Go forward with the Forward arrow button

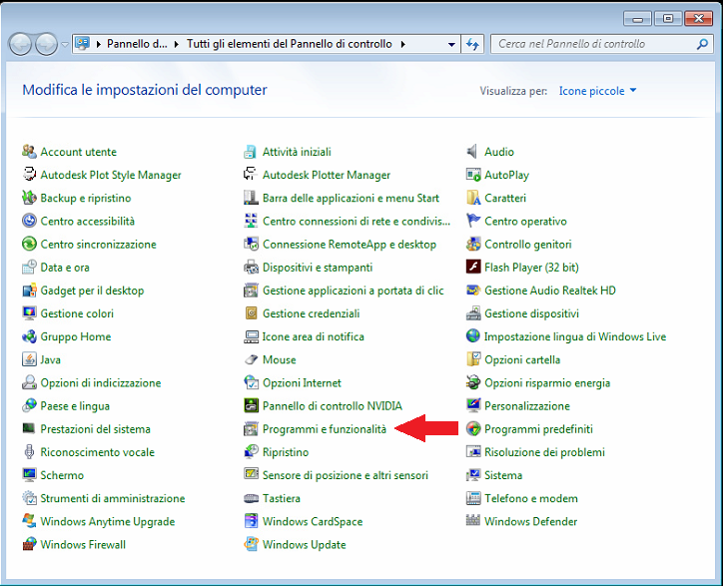pyautogui.click(x=47, y=44)
